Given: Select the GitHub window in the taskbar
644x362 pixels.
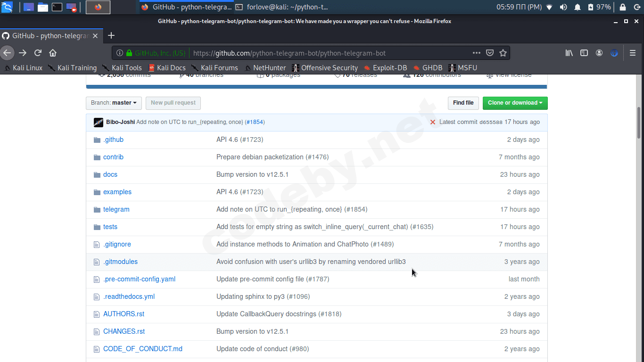Looking at the screenshot, I should click(x=186, y=7).
